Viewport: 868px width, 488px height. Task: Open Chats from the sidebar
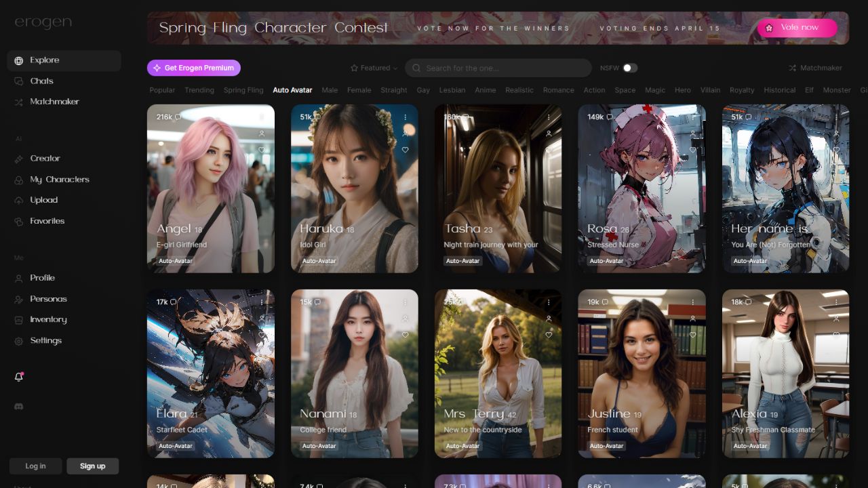41,81
